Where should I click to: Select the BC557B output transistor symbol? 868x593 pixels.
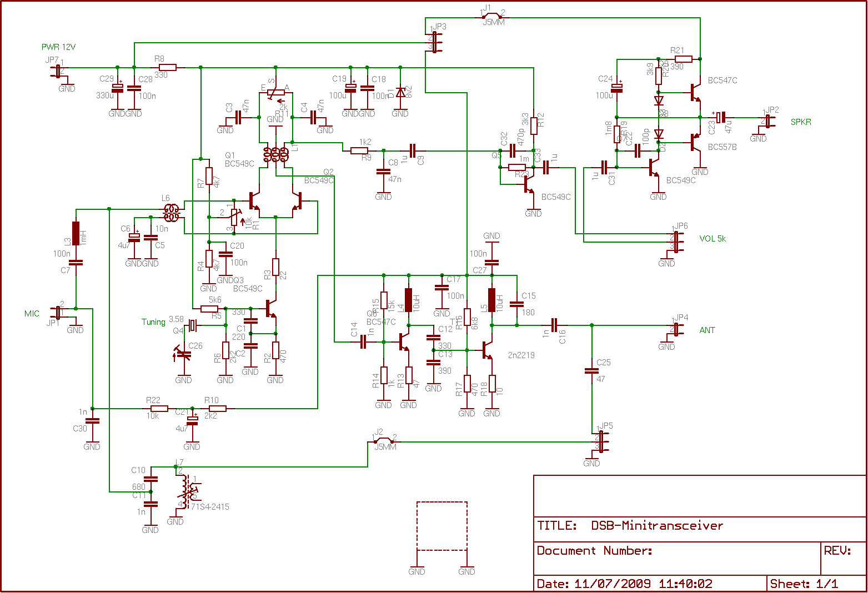tap(695, 142)
